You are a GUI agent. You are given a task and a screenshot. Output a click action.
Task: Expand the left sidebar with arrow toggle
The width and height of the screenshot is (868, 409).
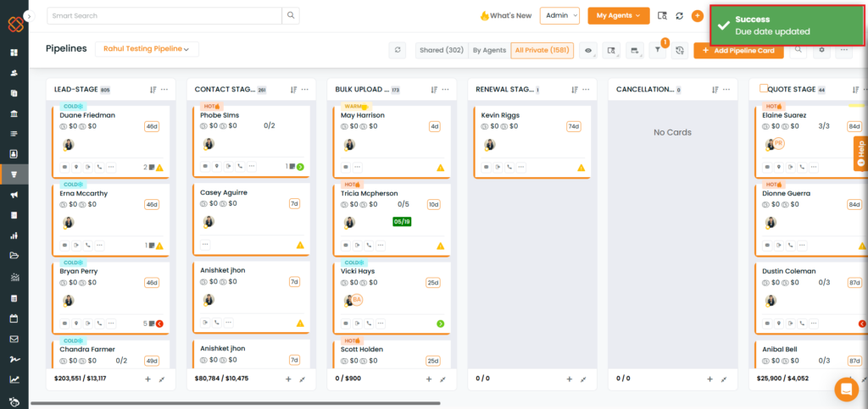(29, 16)
